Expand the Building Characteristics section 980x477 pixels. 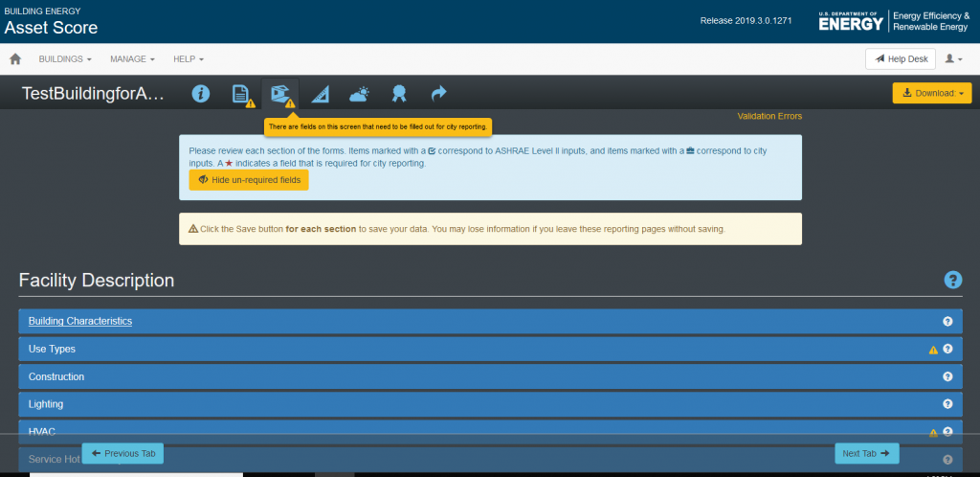coord(490,321)
